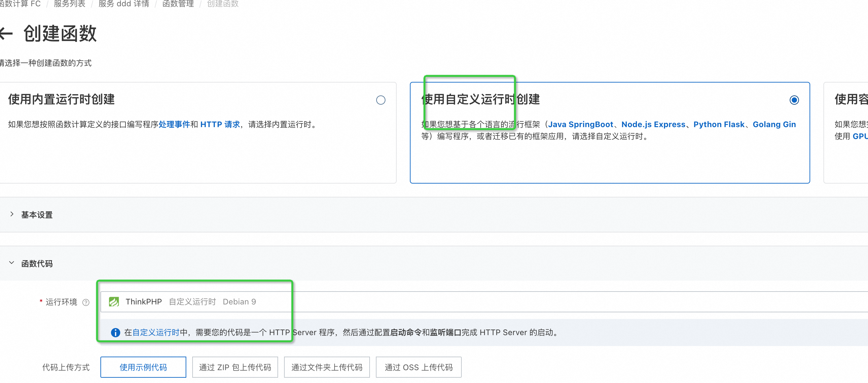Select 通过 OSS 上传代码 option
Image resolution: width=868 pixels, height=383 pixels.
418,367
